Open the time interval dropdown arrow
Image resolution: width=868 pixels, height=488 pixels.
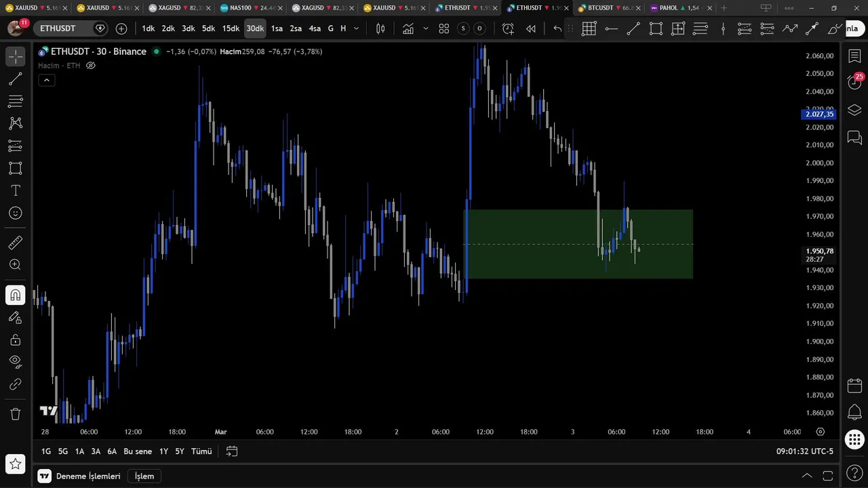click(x=356, y=28)
